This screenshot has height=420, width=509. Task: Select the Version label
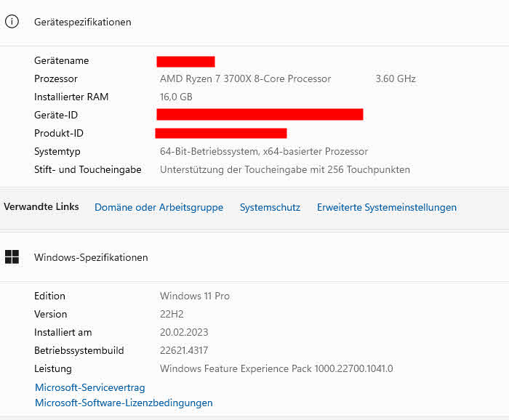(51, 314)
